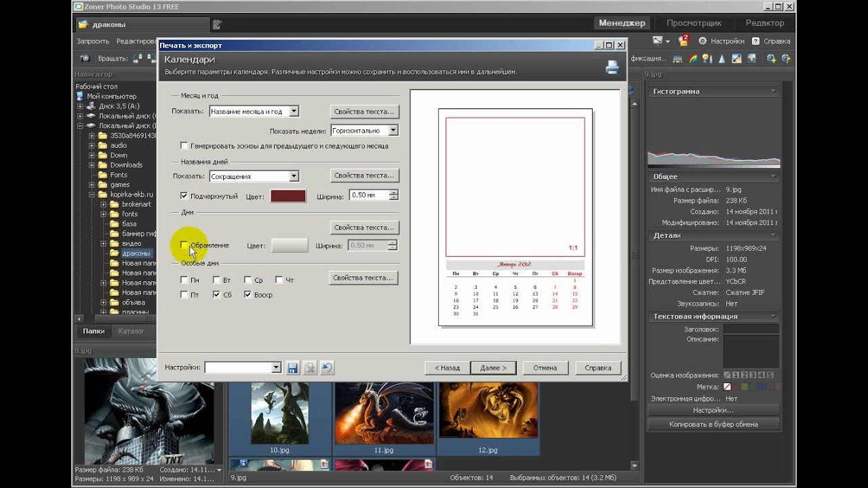This screenshot has height=488, width=868.
Task: Click the printer icon in the dialog header
Action: pyautogui.click(x=612, y=67)
